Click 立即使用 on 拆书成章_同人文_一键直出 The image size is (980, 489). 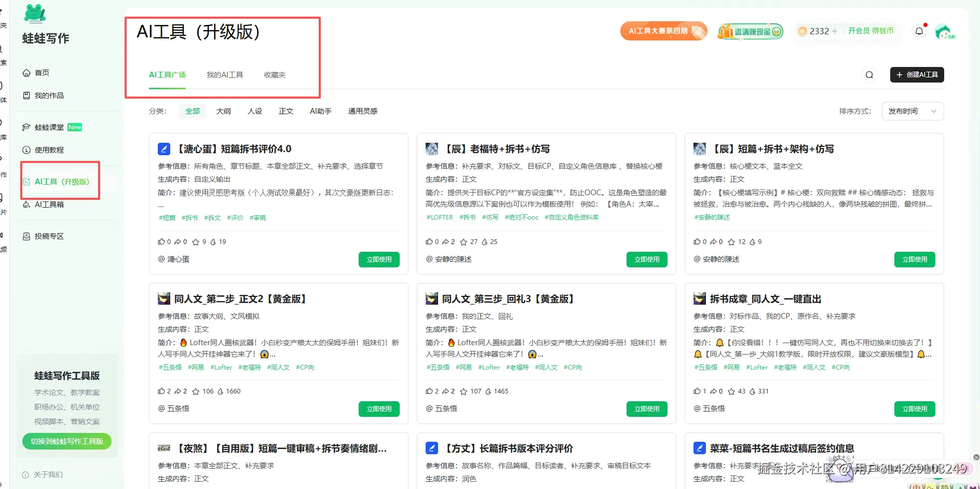coord(915,409)
